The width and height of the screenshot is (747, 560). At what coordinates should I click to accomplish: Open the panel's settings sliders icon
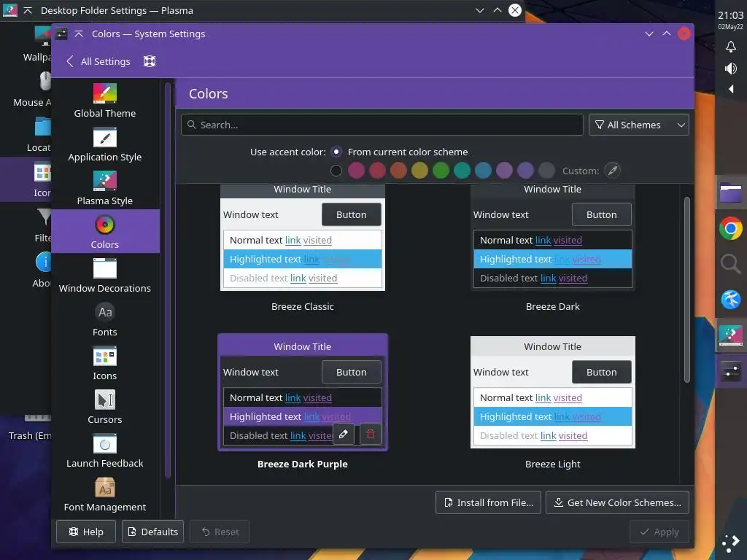[x=731, y=371]
